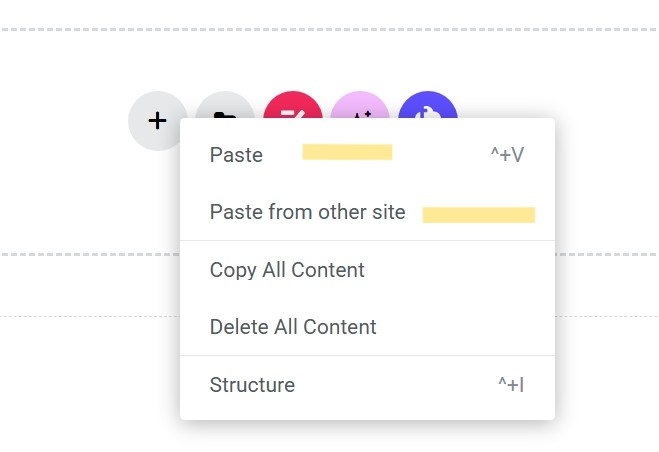
Task: Choose Copy All Content
Action: tap(287, 270)
